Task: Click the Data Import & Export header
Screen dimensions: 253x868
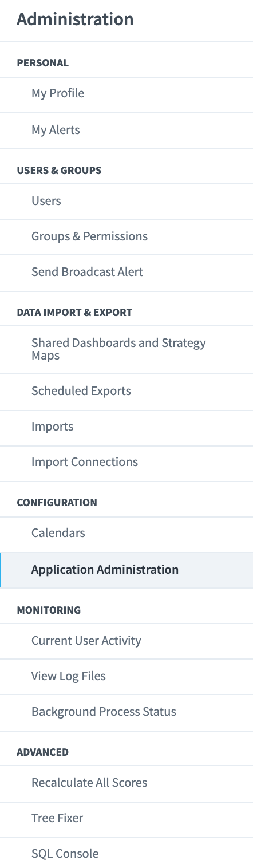Action: tap(74, 313)
